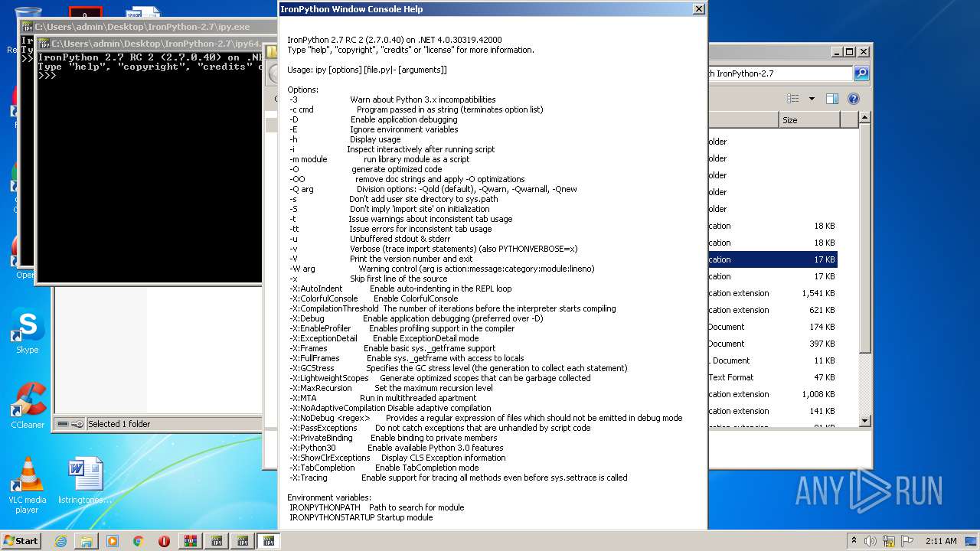Expand the view options dropdown arrow
Image resolution: width=980 pixels, height=551 pixels.
pyautogui.click(x=812, y=99)
